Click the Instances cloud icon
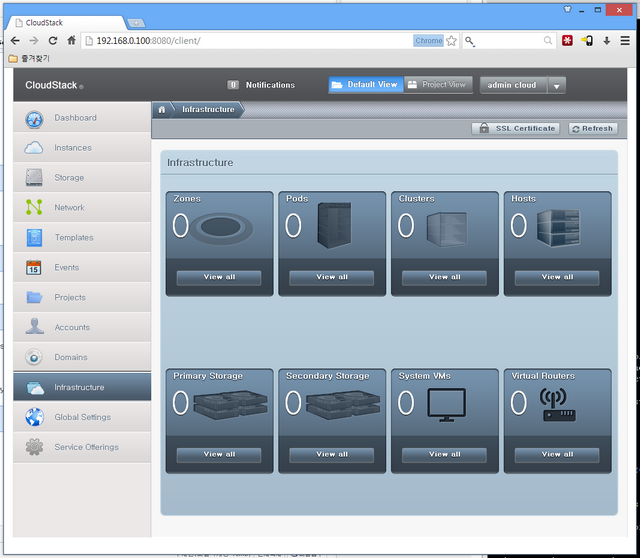Viewport: 640px width, 558px height. [34, 148]
